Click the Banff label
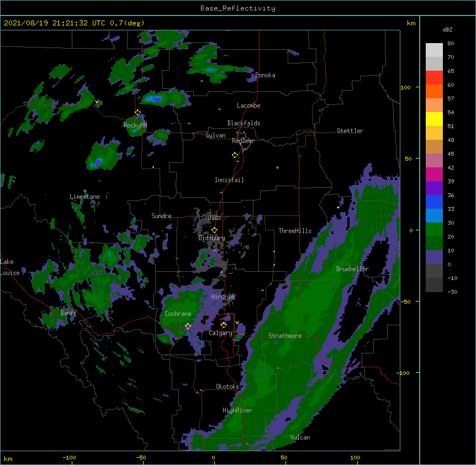The width and height of the screenshot is (476, 465). pyautogui.click(x=68, y=313)
